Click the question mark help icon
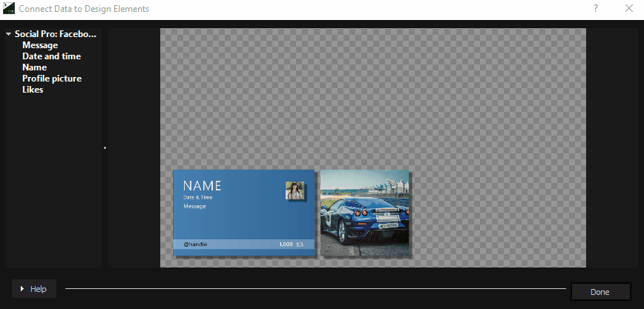 [596, 9]
